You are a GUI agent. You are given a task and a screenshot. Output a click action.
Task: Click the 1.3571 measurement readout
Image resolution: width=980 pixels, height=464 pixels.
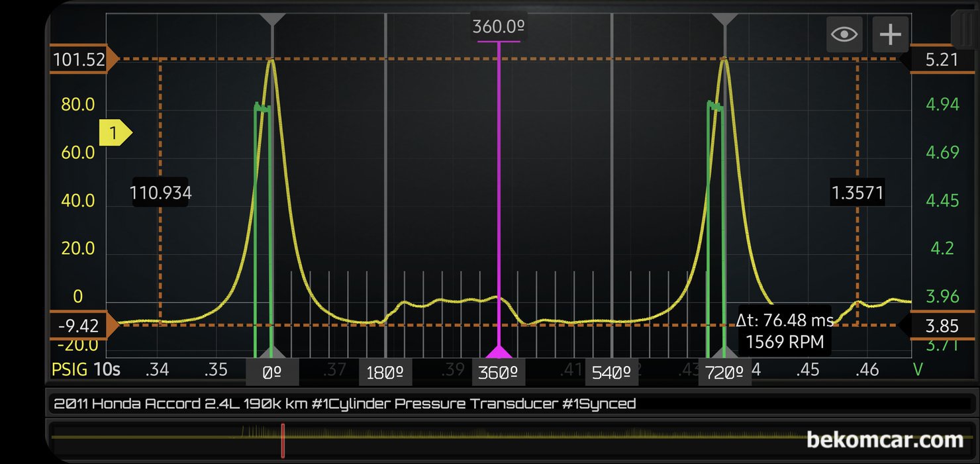click(857, 193)
